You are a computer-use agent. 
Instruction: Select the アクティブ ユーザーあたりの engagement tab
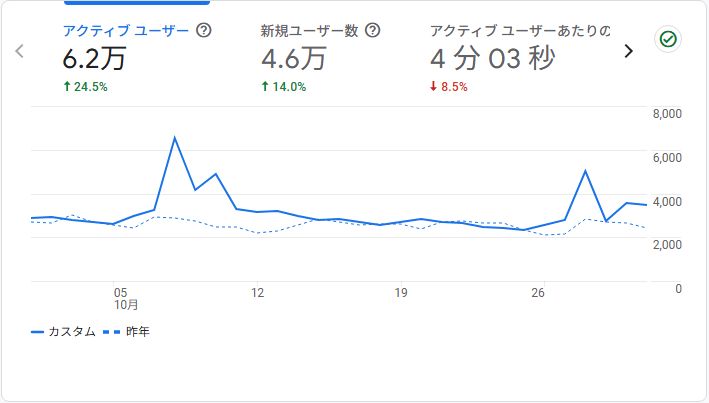520,31
